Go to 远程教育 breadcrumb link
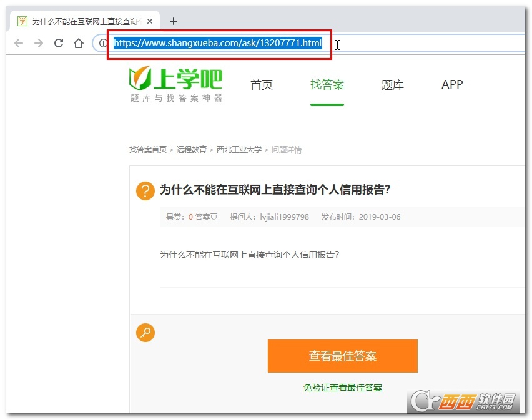This screenshot has height=420, width=532. (x=191, y=150)
